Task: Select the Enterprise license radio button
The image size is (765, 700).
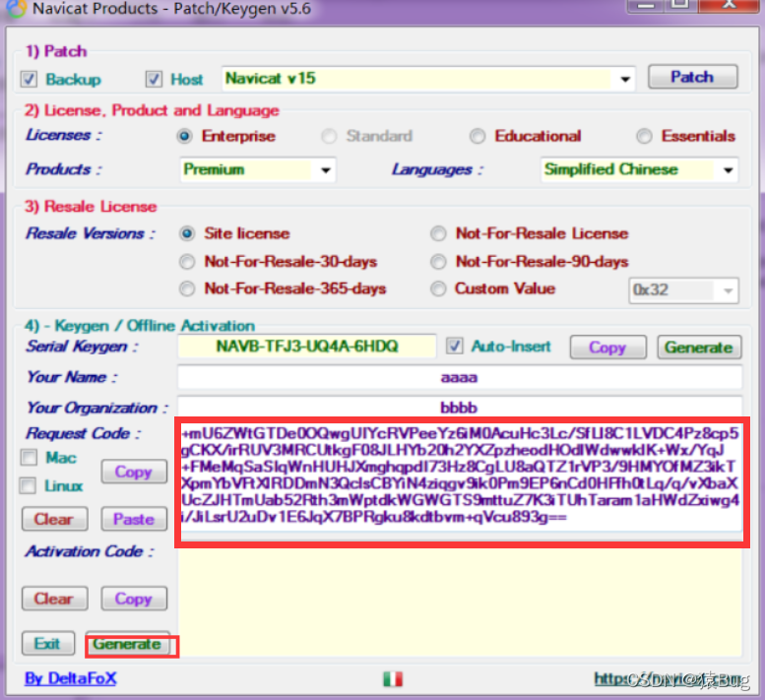Action: tap(185, 136)
